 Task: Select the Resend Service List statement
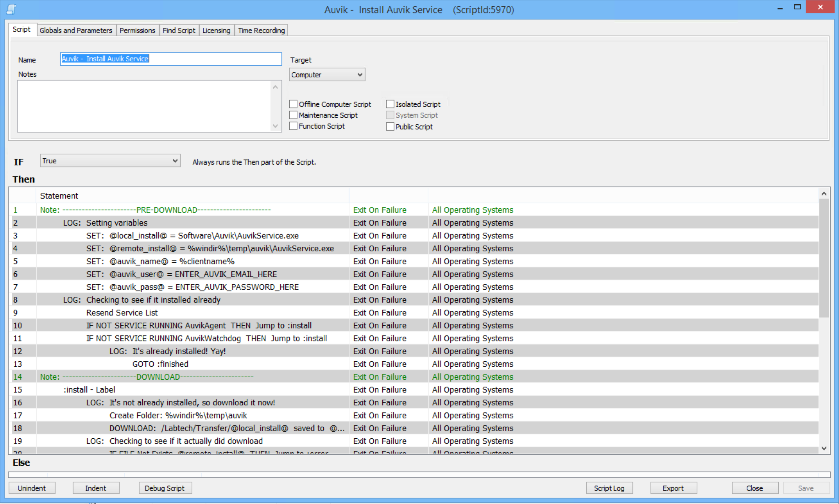(413, 312)
